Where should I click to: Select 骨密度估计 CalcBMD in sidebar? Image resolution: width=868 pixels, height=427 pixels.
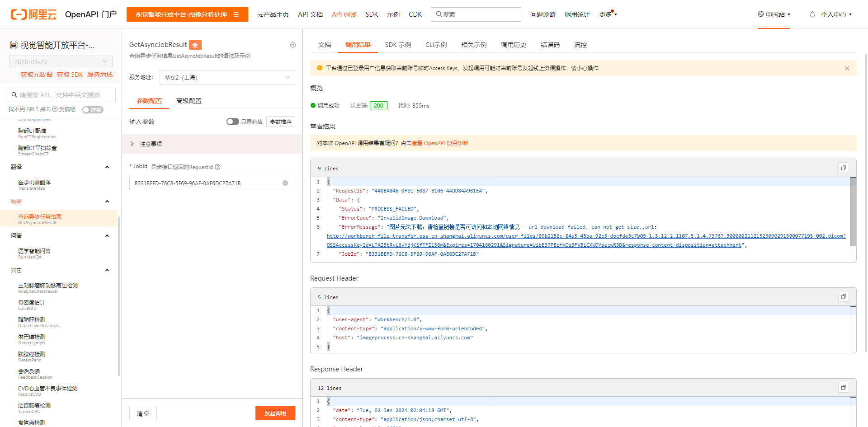point(32,305)
